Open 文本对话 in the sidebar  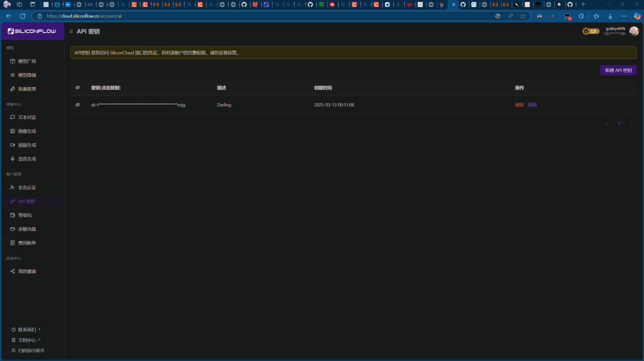[x=27, y=117]
